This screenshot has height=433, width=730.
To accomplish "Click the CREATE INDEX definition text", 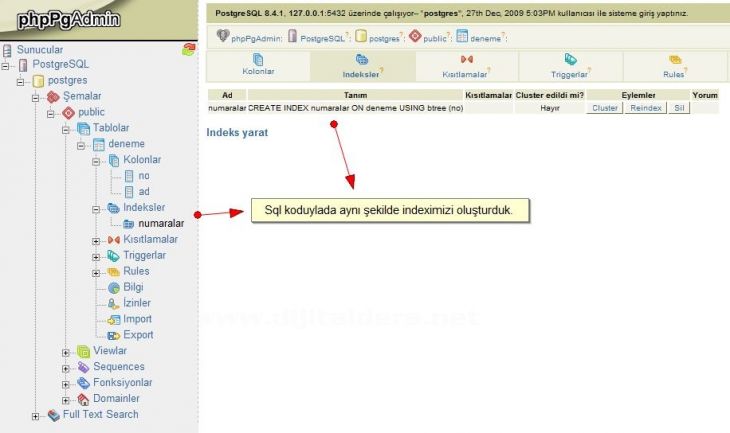I will coord(355,108).
